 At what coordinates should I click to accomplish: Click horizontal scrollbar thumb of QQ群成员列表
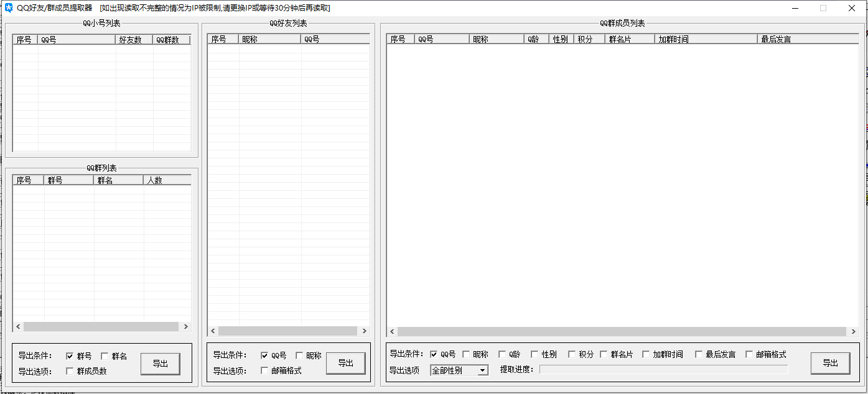coord(622,332)
